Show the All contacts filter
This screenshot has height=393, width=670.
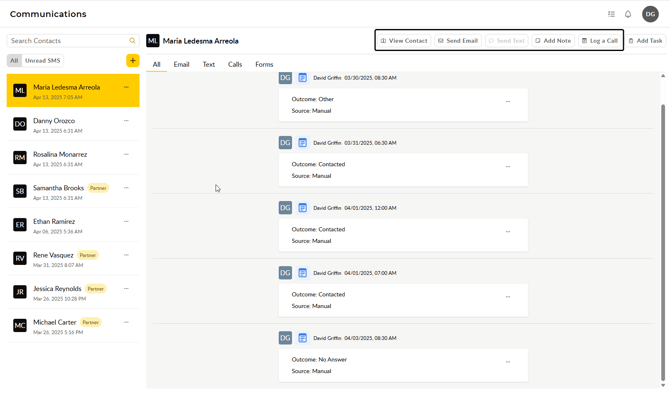(14, 61)
